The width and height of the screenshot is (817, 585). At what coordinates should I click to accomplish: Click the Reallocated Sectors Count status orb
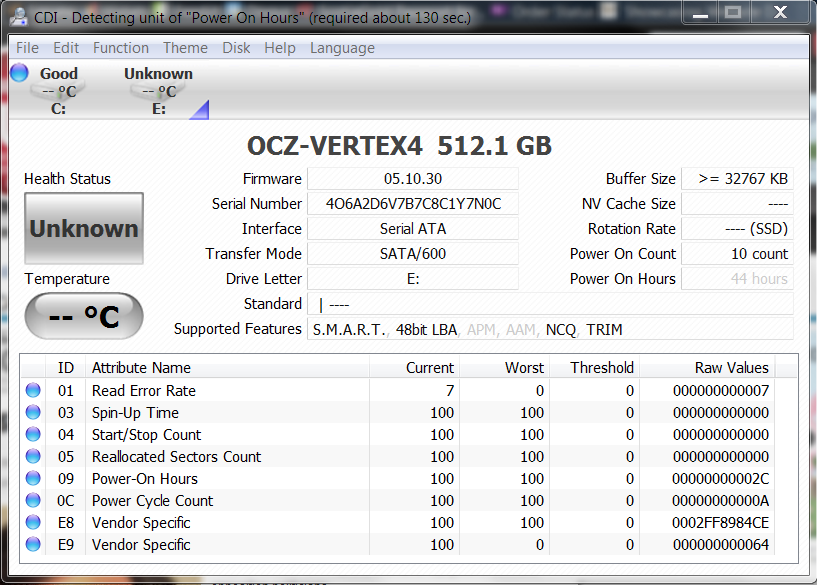point(34,457)
